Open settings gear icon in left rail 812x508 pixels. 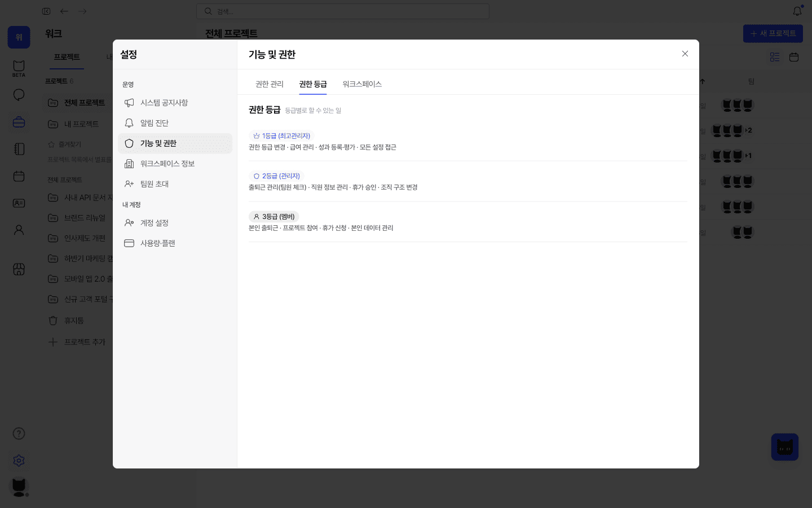click(19, 461)
